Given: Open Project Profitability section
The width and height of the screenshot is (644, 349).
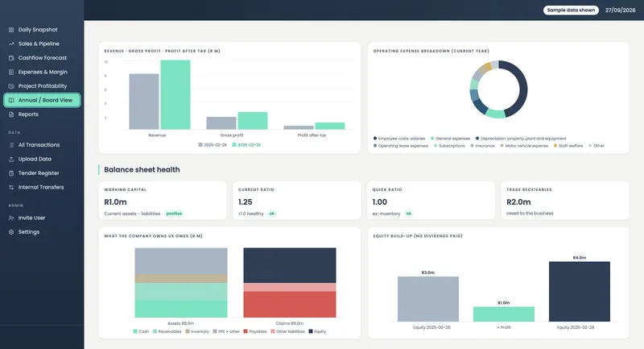Looking at the screenshot, I should 42,86.
